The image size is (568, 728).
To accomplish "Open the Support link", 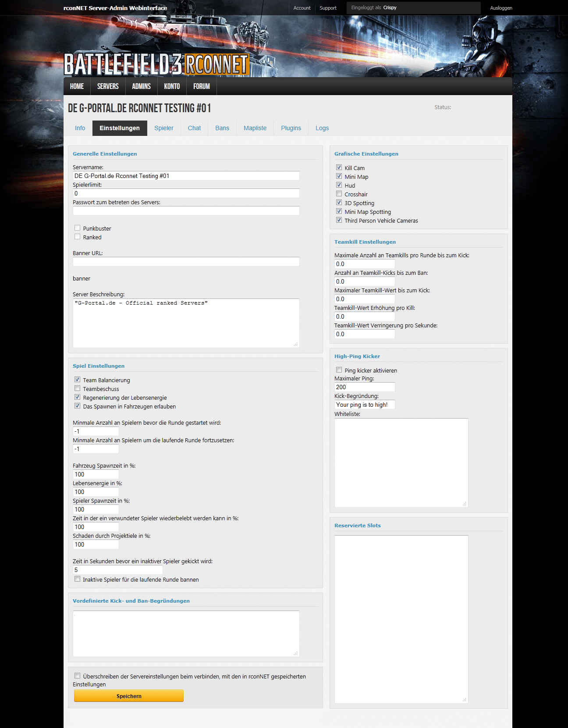I will [x=328, y=8].
